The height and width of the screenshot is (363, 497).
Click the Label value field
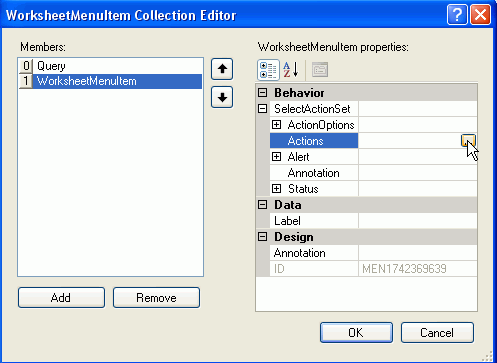418,221
